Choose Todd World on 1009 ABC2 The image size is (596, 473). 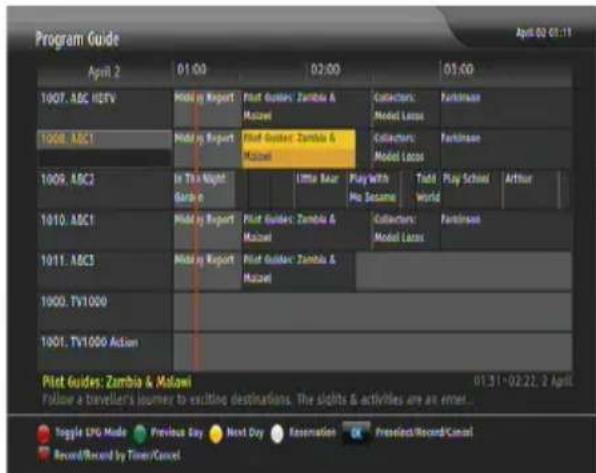tap(428, 189)
